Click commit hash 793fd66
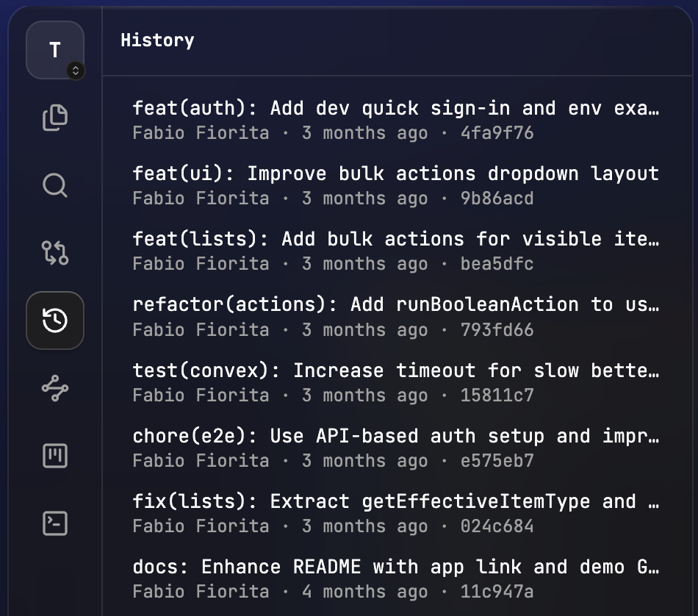The height and width of the screenshot is (616, 698). (497, 329)
